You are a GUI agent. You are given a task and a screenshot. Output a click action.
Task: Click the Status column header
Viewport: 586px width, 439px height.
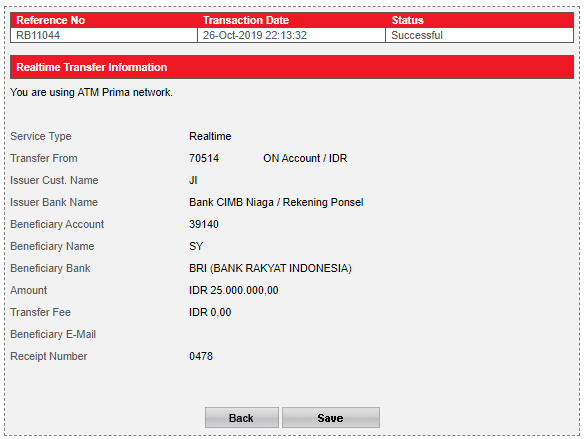pyautogui.click(x=479, y=20)
